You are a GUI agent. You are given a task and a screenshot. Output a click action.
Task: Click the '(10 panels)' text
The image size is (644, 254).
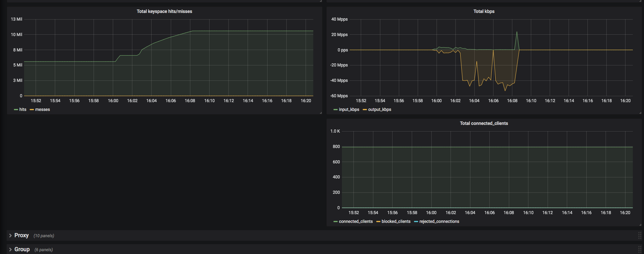coord(44,236)
